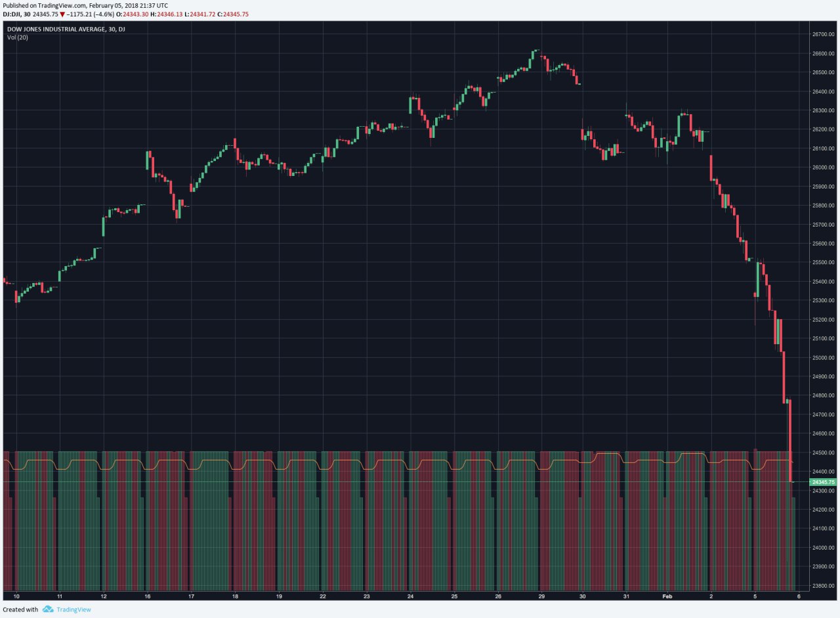
Task: Click date 30 on the time axis
Action: click(x=583, y=596)
